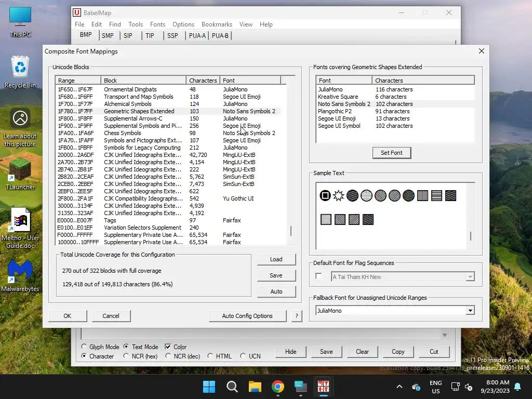The width and height of the screenshot is (532, 399).
Task: Launch the TLauncher desktop shortcut
Action: (x=20, y=174)
